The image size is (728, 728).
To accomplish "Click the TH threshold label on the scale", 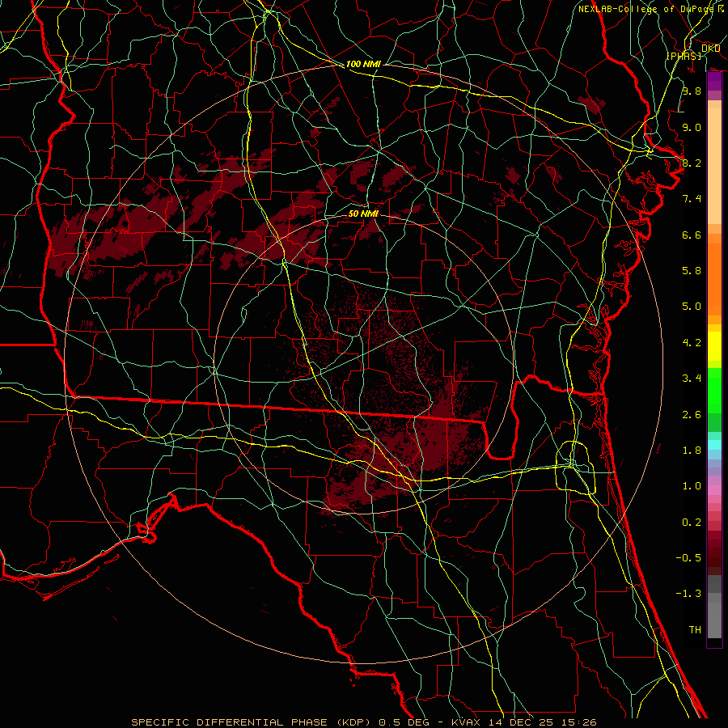I will (694, 629).
